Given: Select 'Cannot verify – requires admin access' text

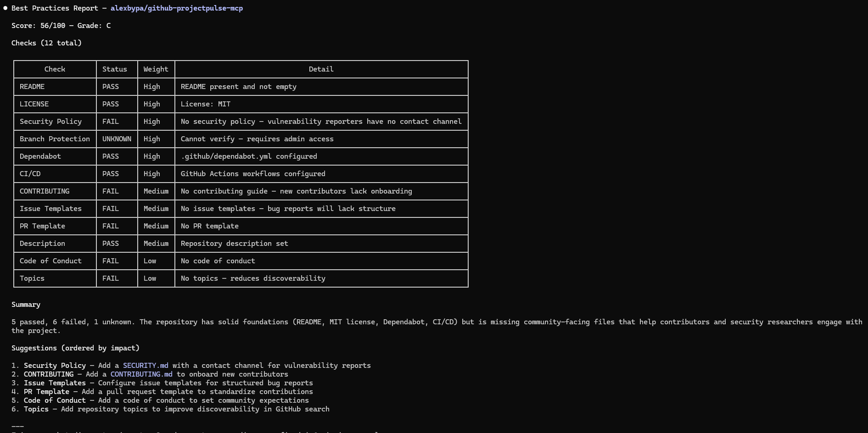Looking at the screenshot, I should point(257,139).
